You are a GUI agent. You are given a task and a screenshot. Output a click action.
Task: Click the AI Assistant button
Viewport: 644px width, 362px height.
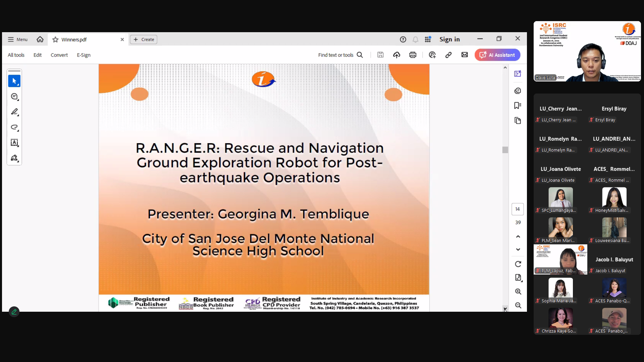[x=497, y=55]
